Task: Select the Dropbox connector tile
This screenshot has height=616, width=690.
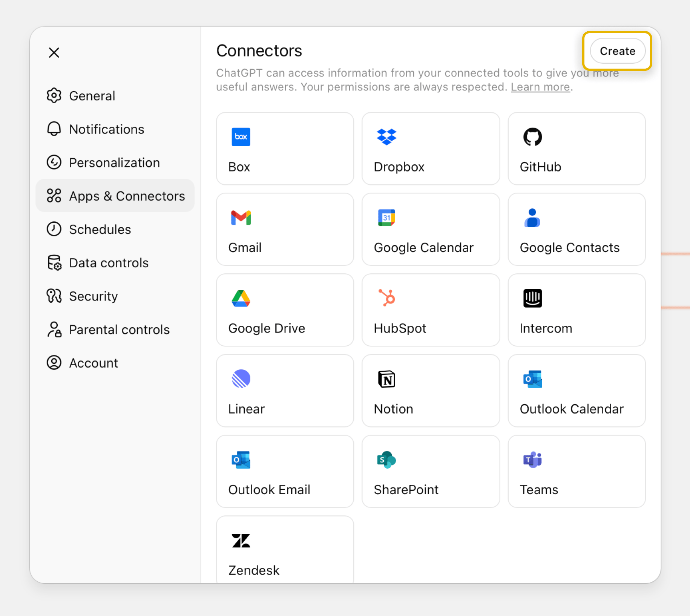Action: pyautogui.click(x=430, y=149)
